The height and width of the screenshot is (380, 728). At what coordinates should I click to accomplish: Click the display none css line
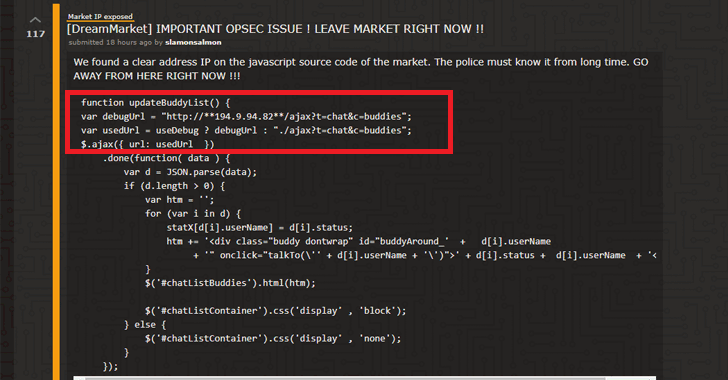(x=273, y=339)
